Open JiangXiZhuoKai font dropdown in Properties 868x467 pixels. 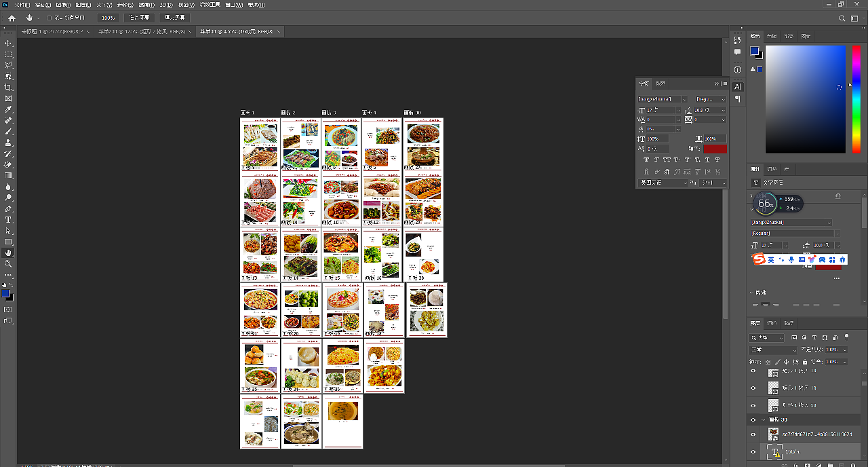click(x=791, y=223)
